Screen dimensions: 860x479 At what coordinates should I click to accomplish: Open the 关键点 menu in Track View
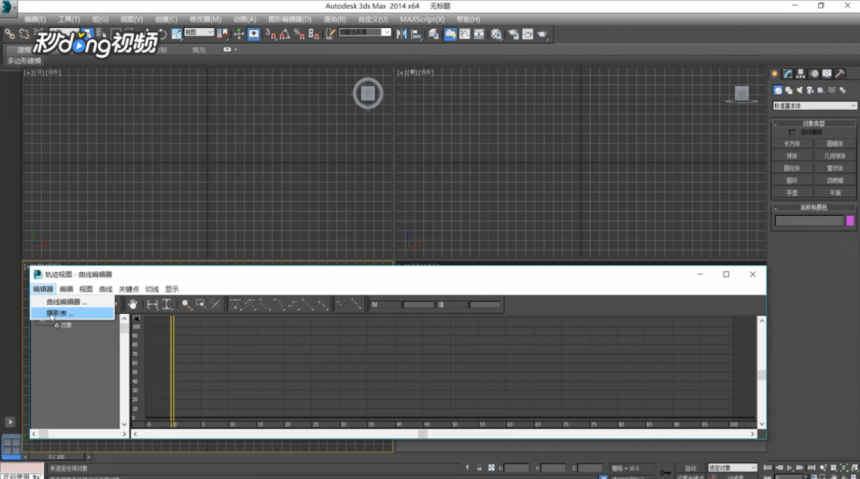tap(129, 289)
